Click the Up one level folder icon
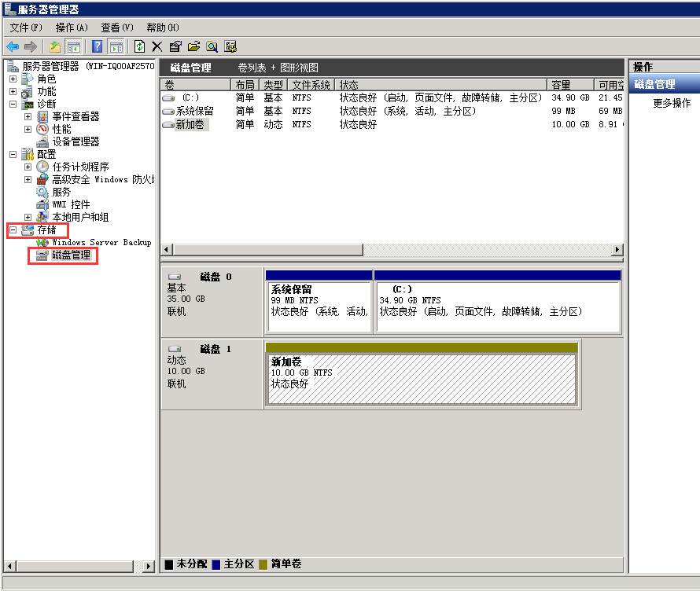Image resolution: width=700 pixels, height=591 pixels. (55, 46)
